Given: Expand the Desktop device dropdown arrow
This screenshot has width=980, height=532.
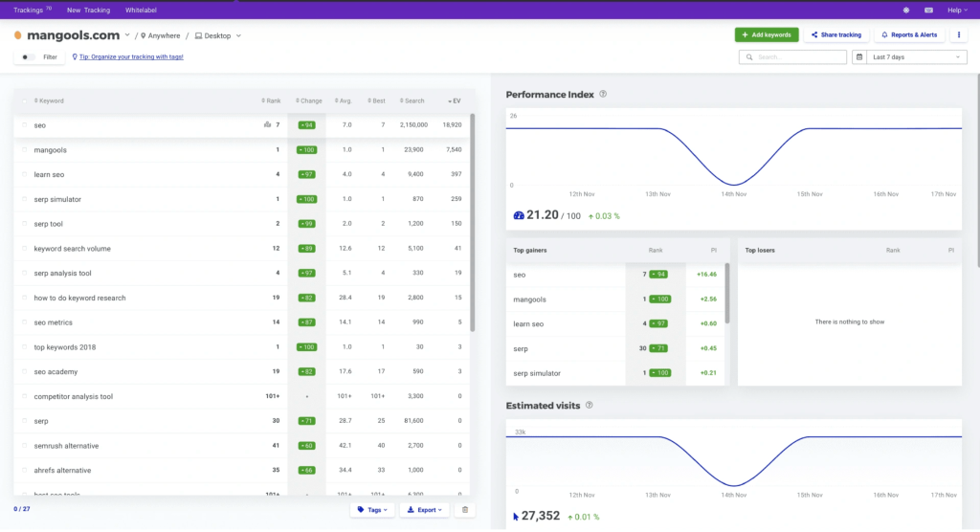Looking at the screenshot, I should click(238, 36).
